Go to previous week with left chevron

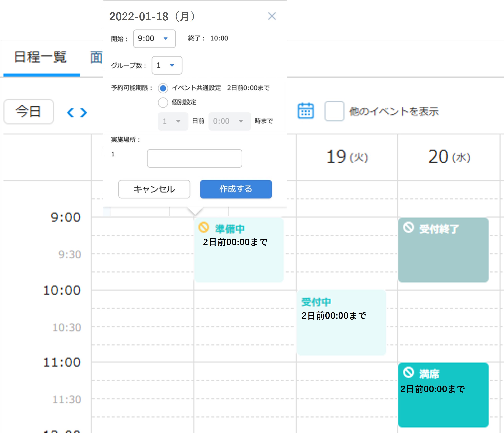[70, 113]
